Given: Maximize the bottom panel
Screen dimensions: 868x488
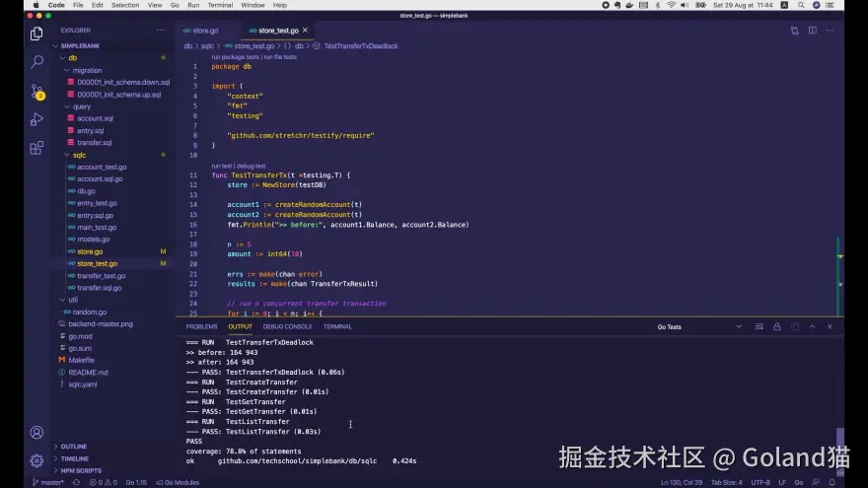Looking at the screenshot, I should [812, 327].
